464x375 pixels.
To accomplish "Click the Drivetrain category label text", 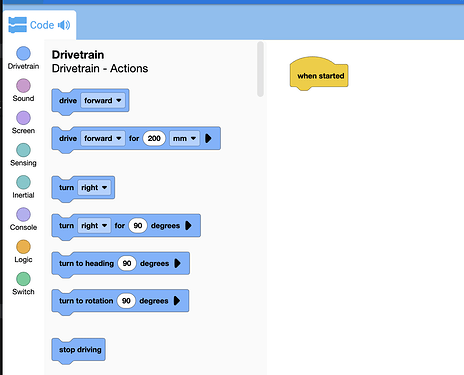I will (x=23, y=66).
